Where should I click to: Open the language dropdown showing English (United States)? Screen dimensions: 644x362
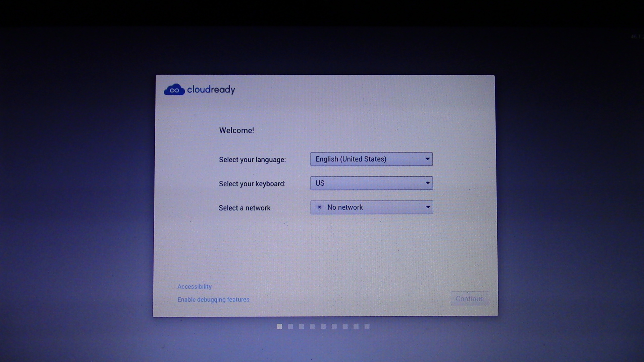(371, 159)
